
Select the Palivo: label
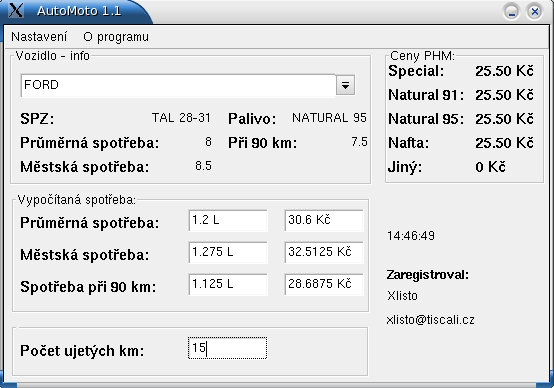coord(252,119)
